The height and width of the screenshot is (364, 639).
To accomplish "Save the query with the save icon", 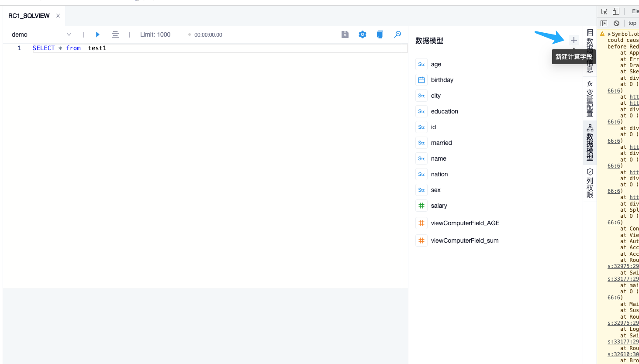I will pos(345,34).
